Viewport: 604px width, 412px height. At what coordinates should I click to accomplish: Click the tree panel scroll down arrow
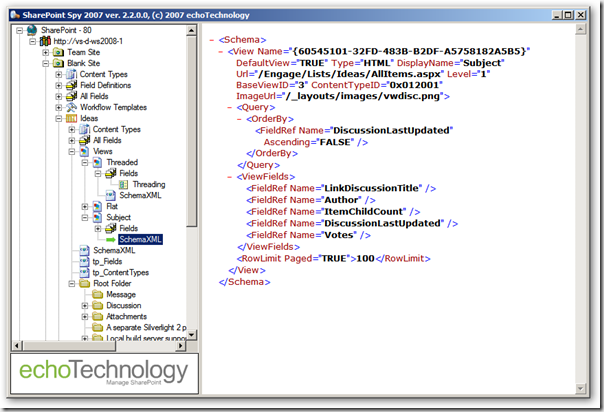point(191,335)
